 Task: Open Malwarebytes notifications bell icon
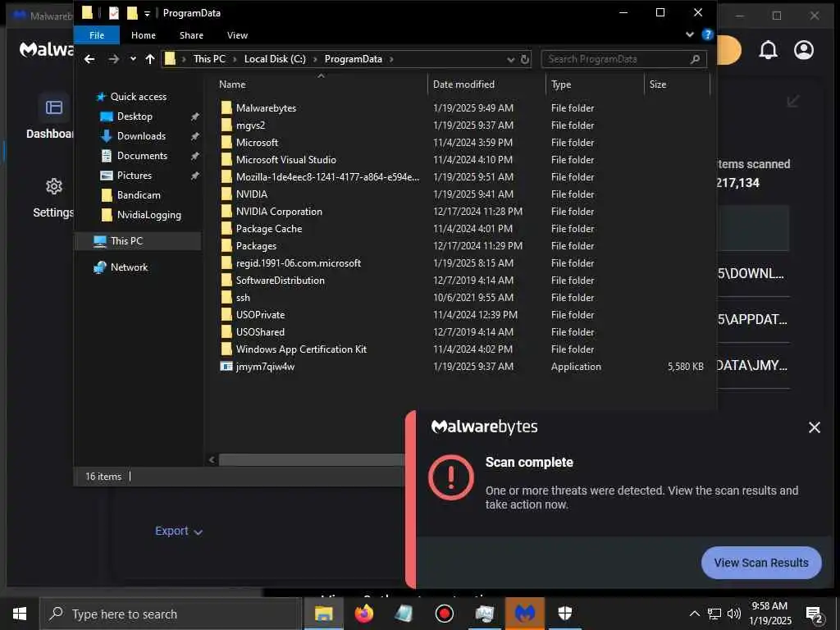[x=768, y=50]
